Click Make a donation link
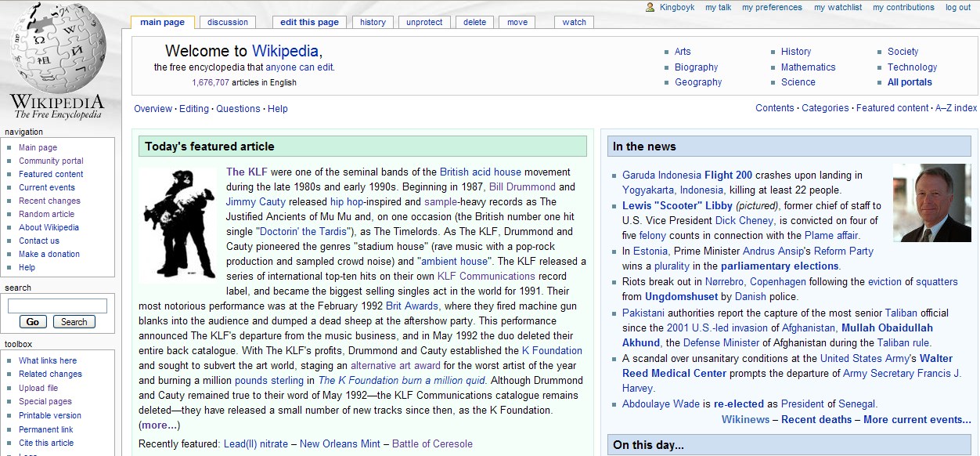Viewport: 980px width, 456px height. pos(49,254)
